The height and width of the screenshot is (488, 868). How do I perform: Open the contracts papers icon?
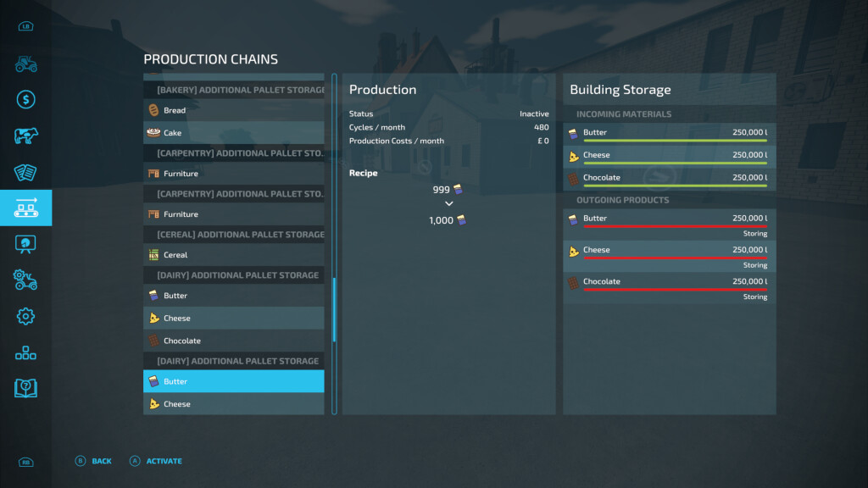tap(25, 172)
